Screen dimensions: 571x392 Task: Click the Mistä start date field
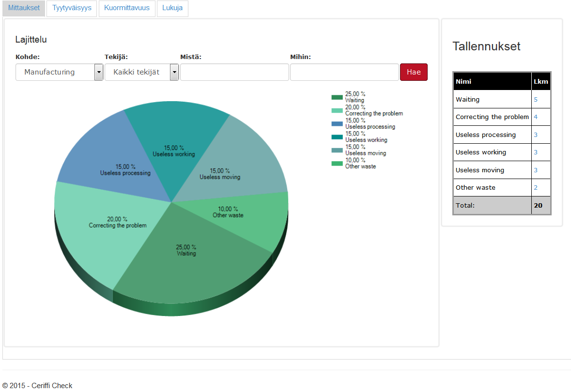tap(234, 72)
